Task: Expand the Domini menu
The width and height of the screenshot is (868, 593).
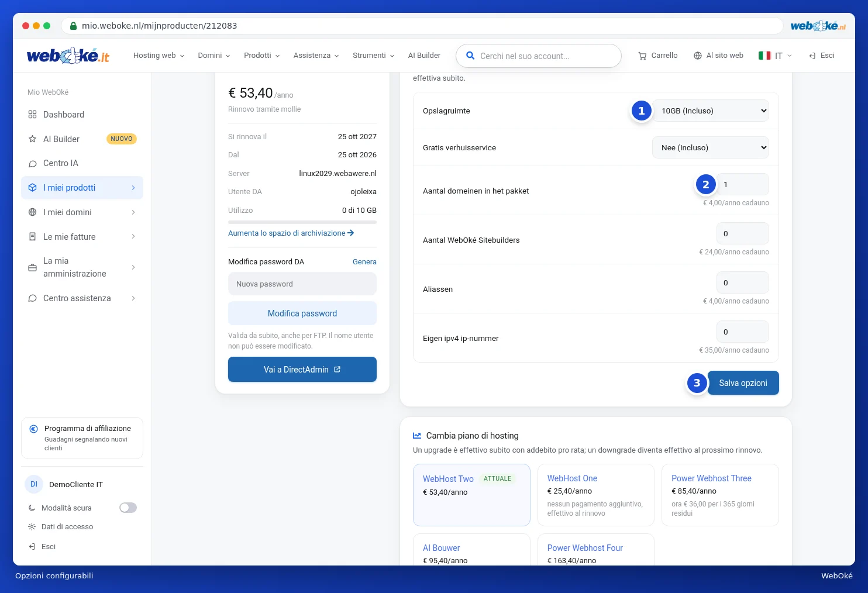Action: [x=213, y=56]
